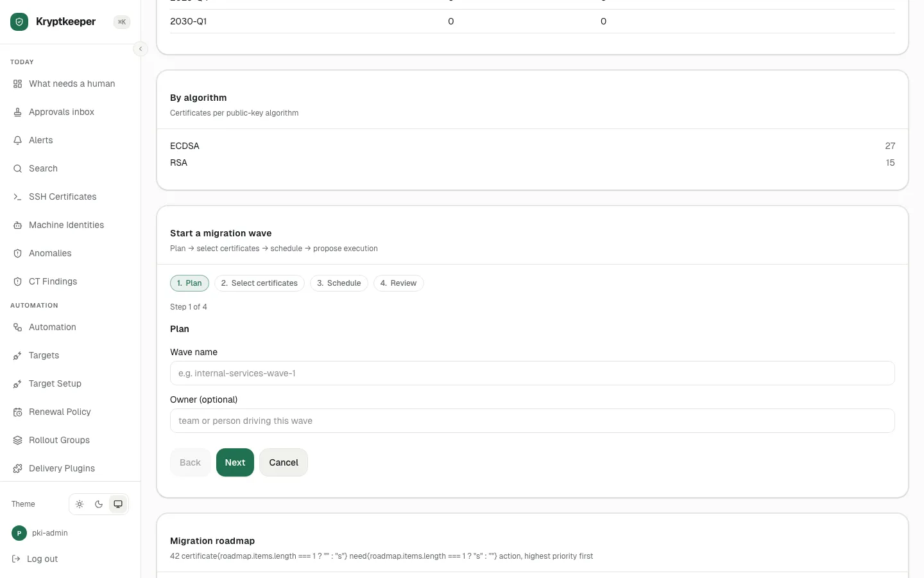Open the command palette shortcut badge
The width and height of the screenshot is (924, 578).
pos(122,22)
